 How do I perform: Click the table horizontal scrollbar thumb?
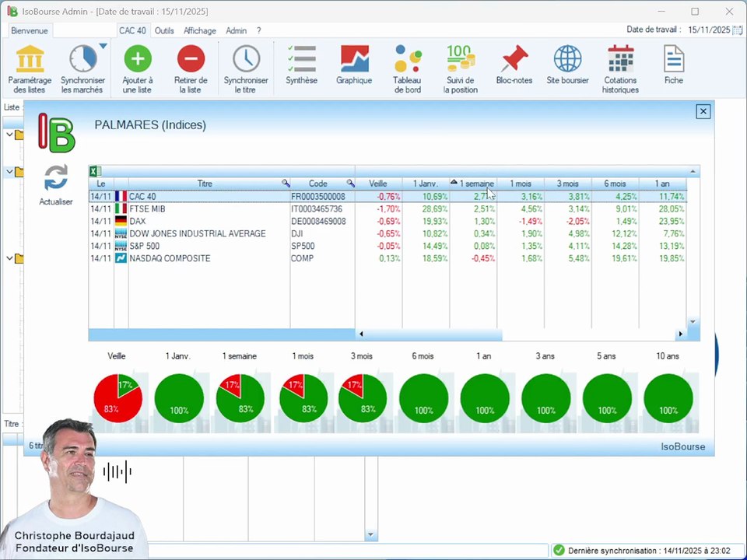433,334
